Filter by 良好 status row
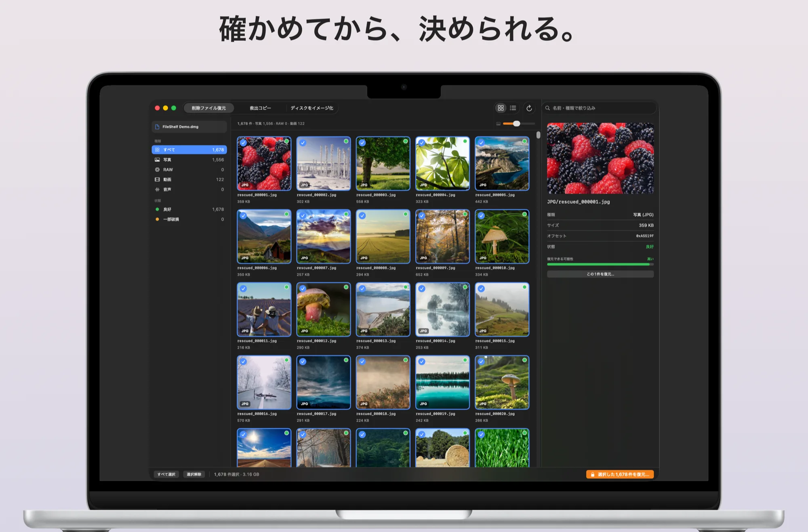The width and height of the screenshot is (808, 532). coord(189,209)
